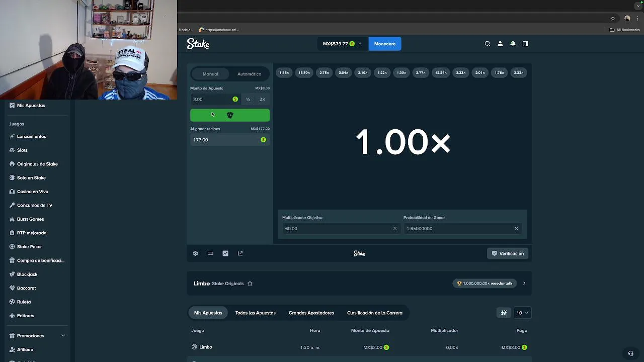Viewport: 644px width, 362px height.
Task: Open the user profile icon
Action: 500,44
